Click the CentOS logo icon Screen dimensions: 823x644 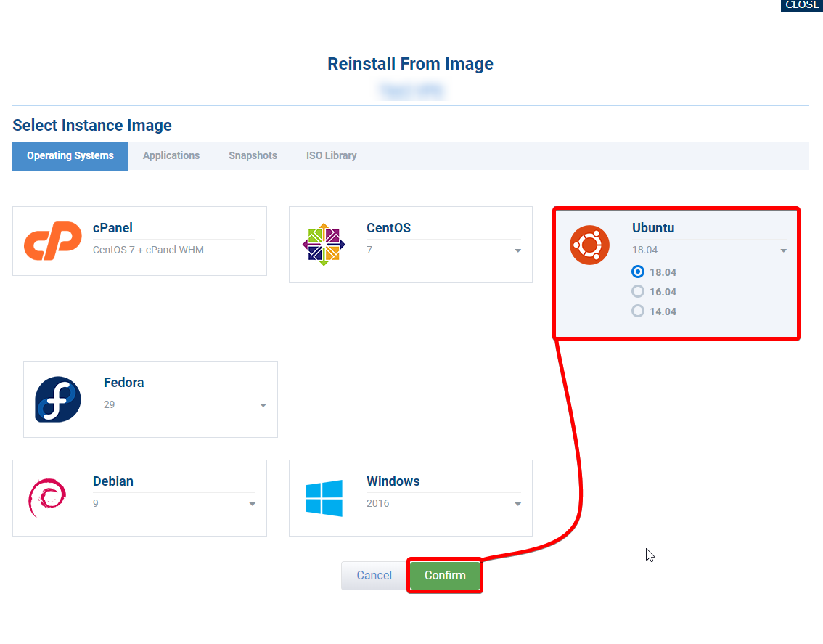pos(324,244)
